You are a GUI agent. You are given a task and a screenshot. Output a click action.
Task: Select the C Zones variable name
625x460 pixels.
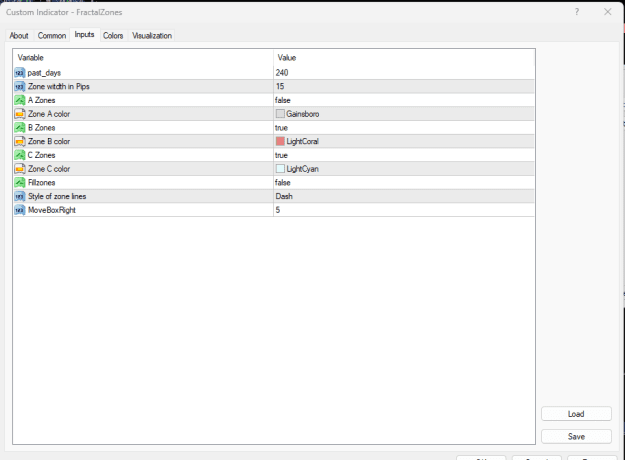pyautogui.click(x=41, y=155)
